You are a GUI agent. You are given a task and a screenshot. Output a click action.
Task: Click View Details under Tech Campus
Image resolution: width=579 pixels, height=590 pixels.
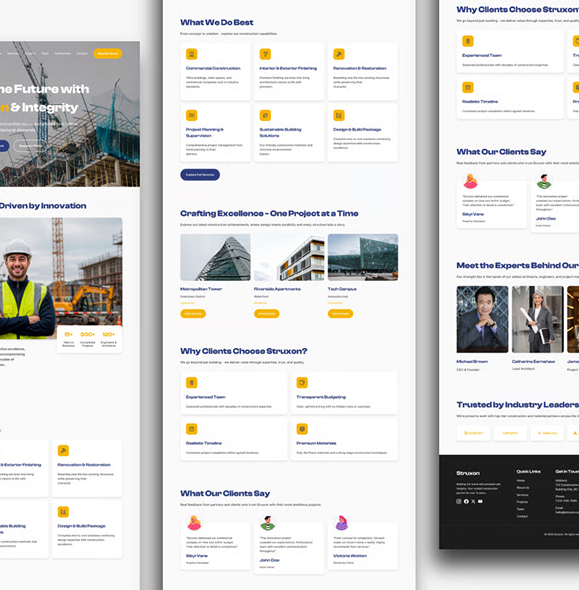[x=340, y=313]
